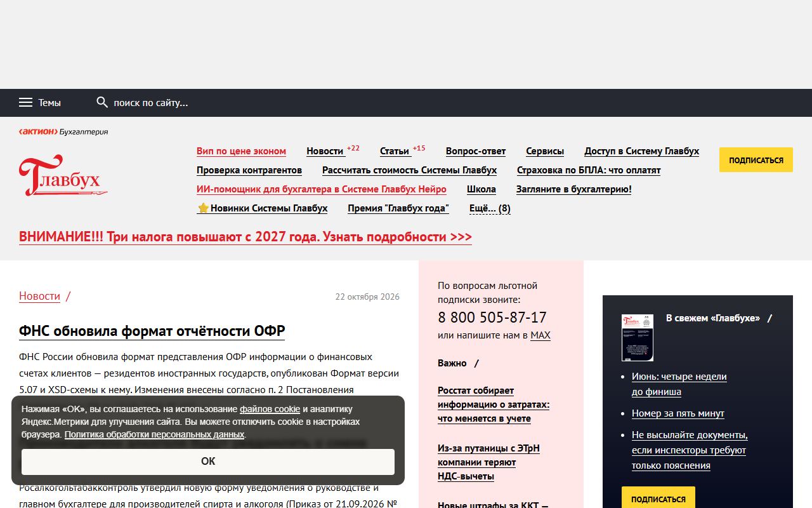Go to Вопрос-ответ section
This screenshot has height=508, width=812.
tap(476, 151)
